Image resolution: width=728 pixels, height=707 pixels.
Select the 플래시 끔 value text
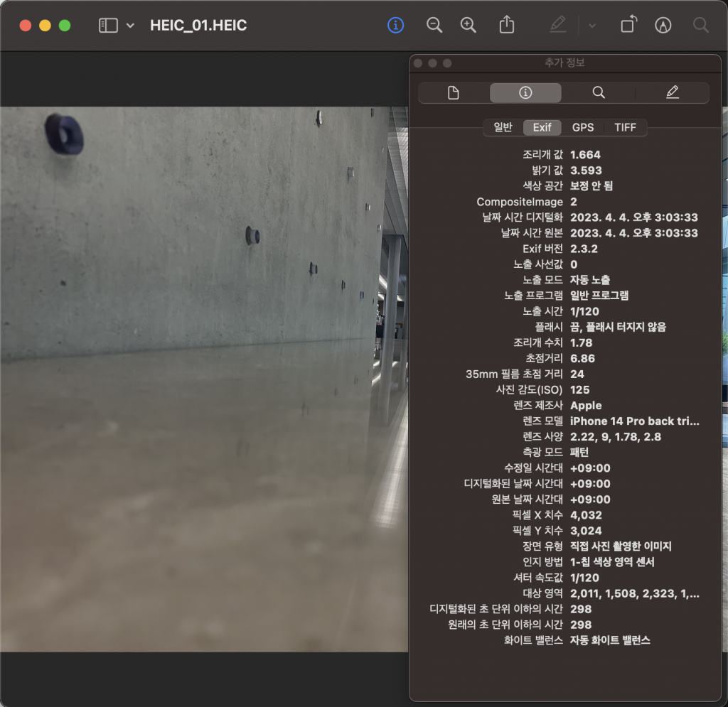(x=618, y=327)
